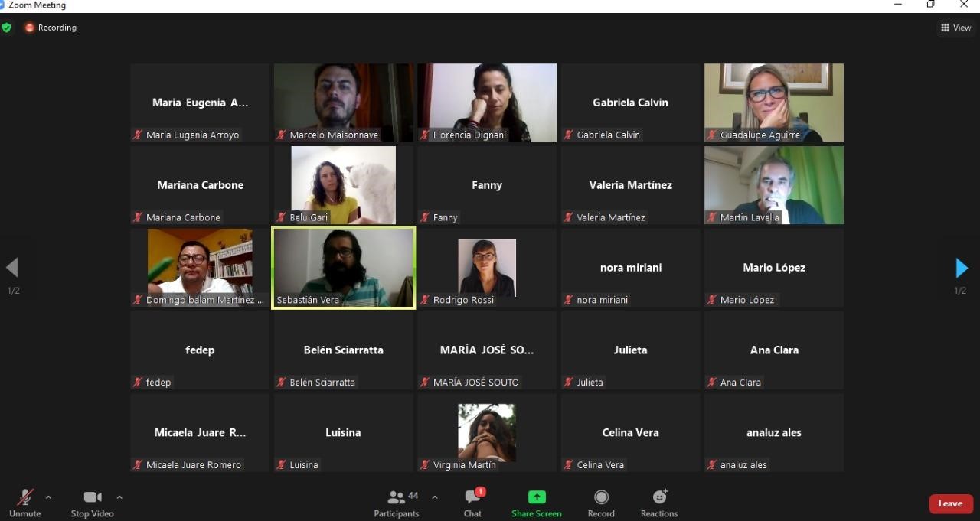
Task: Click the Zoom Meeting title bar icon
Action: (2, 5)
